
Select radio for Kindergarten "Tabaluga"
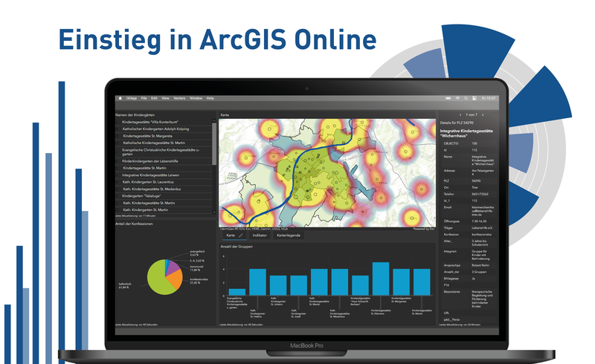[118, 196]
